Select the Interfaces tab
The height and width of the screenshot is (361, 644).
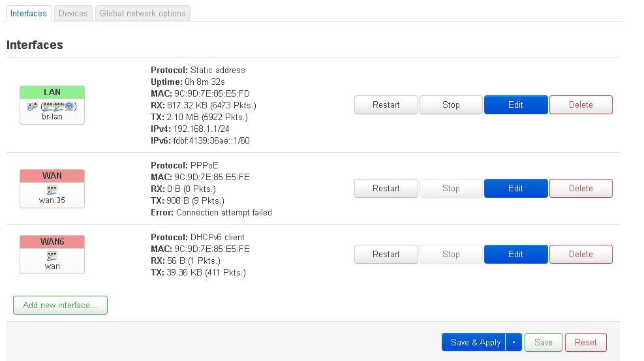(28, 14)
